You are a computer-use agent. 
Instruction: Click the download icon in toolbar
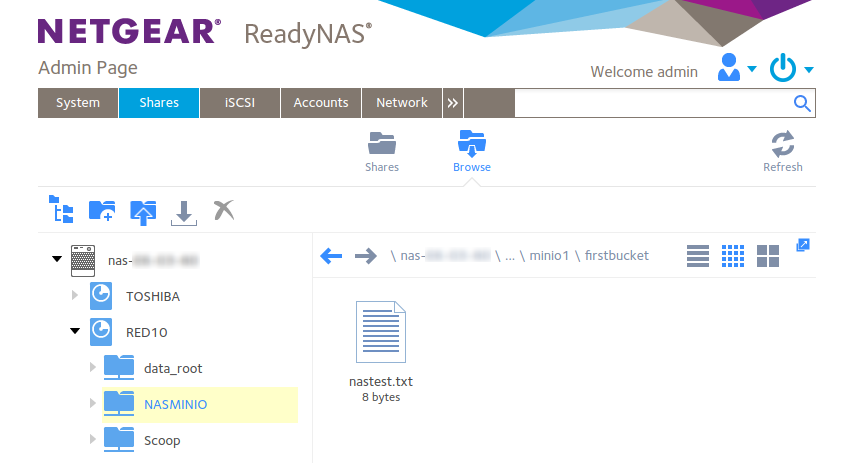pyautogui.click(x=183, y=211)
